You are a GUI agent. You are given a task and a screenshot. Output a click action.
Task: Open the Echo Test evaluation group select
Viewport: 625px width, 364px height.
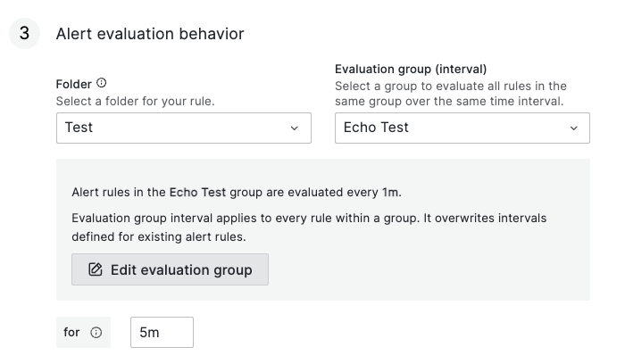(462, 128)
